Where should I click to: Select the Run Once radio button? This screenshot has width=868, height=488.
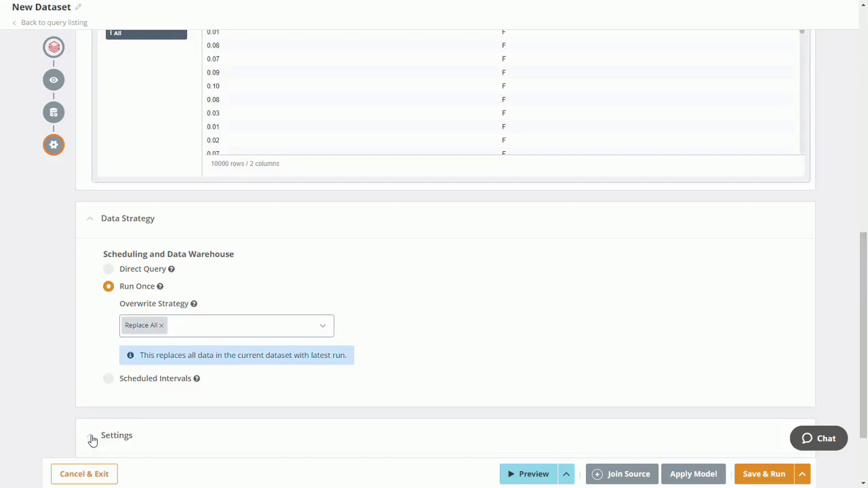[108, 287]
